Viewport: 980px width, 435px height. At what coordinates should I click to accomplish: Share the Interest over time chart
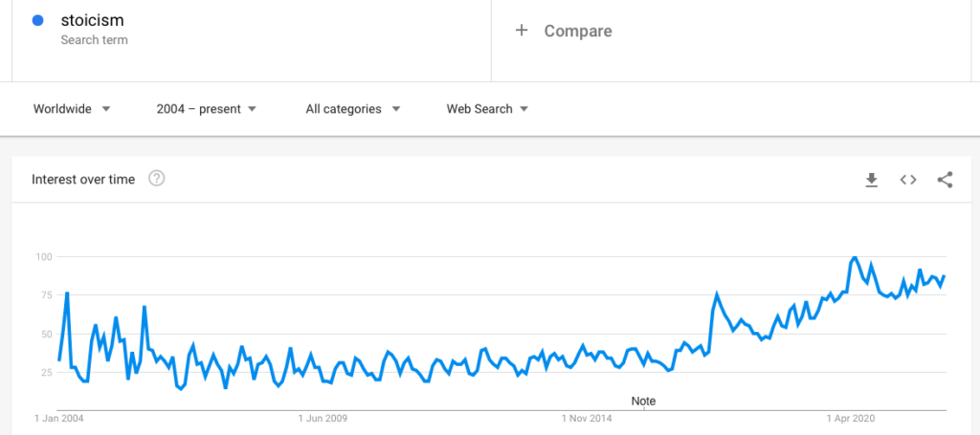click(945, 180)
